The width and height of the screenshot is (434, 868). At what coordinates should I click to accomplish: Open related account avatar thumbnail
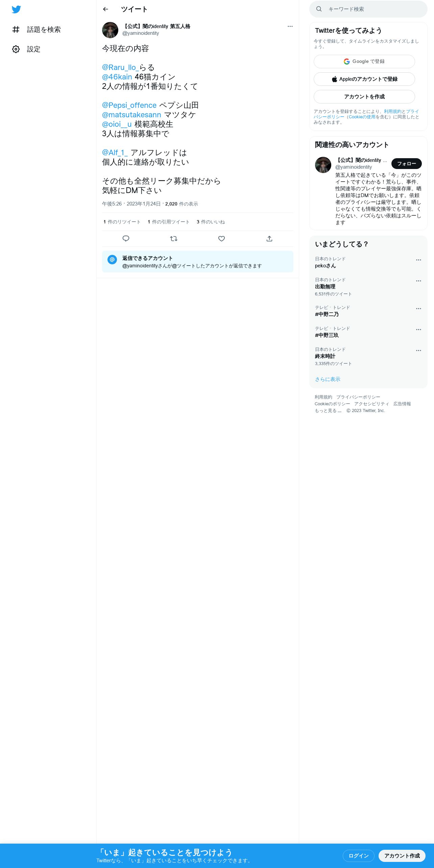323,165
